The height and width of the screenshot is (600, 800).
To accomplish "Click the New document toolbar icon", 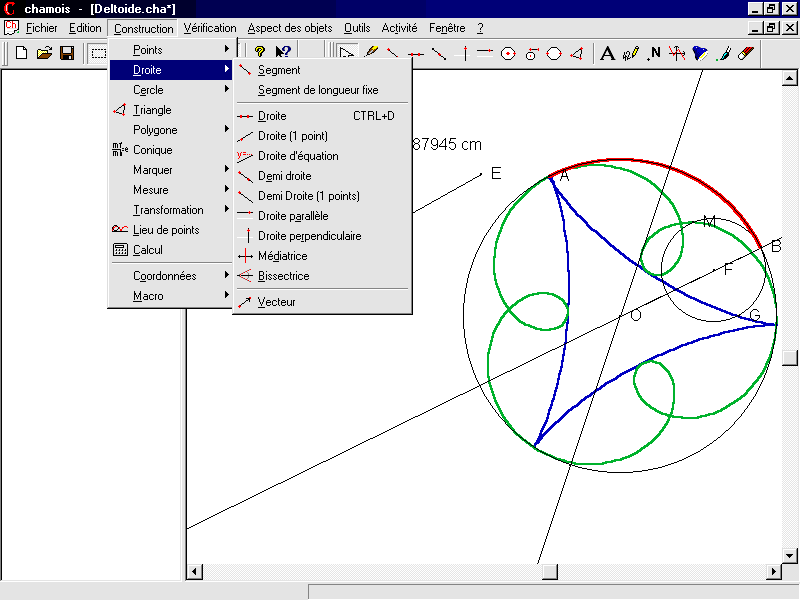I will (x=21, y=53).
